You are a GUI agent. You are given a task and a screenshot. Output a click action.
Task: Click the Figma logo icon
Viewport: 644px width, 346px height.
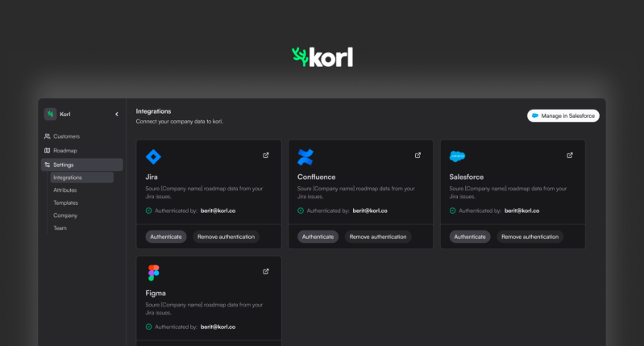(153, 273)
